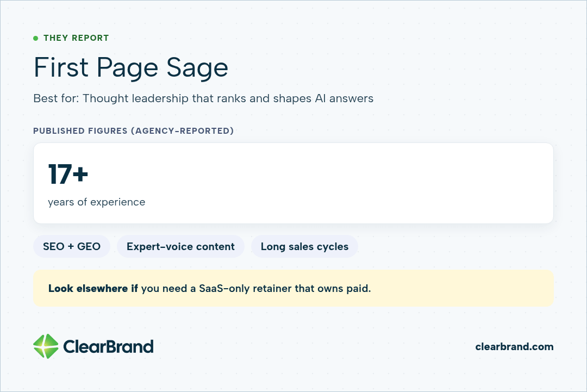Click the 'Look elsewhere if' yellow note
This screenshot has width=587, height=392.
click(293, 288)
